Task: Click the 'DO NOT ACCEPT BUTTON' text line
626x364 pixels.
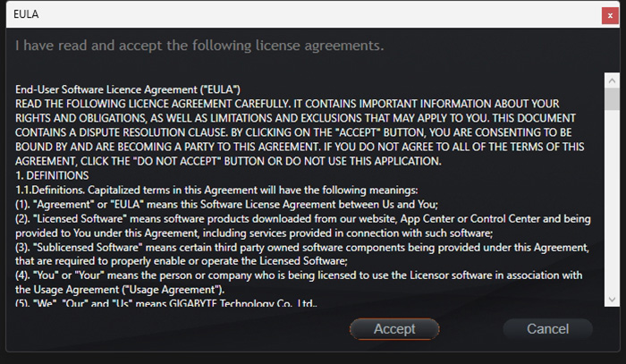Action: point(228,161)
